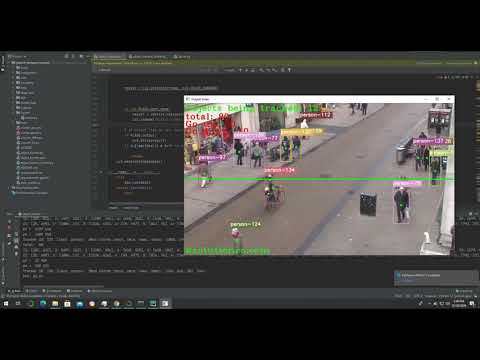Switch to PyCharm via its taskbar icon

tap(153, 303)
